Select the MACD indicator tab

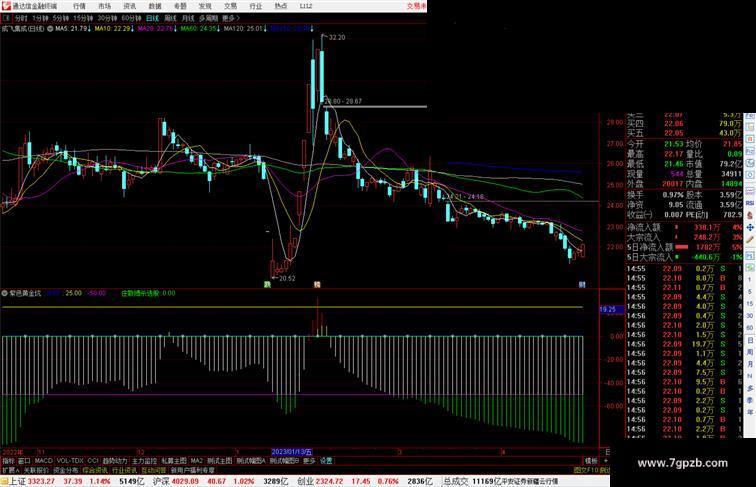(43, 461)
